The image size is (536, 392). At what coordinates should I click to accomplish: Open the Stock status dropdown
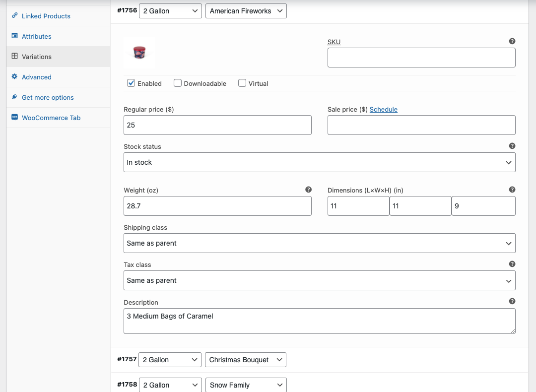pos(320,162)
